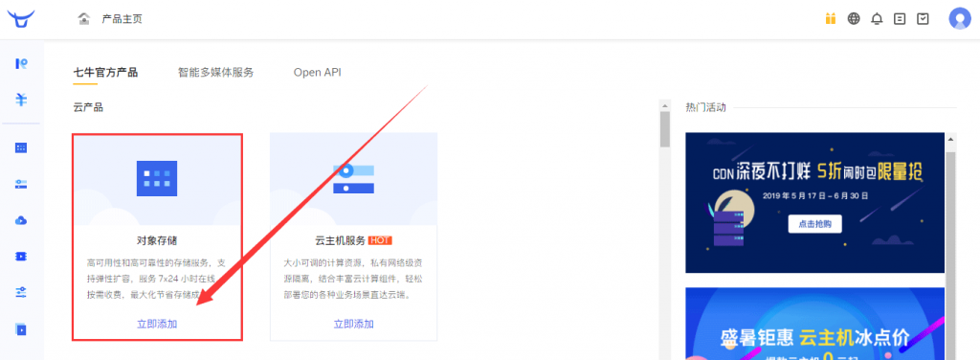Open the user avatar menu
Viewport: 980px width, 360px height.
coord(959,18)
